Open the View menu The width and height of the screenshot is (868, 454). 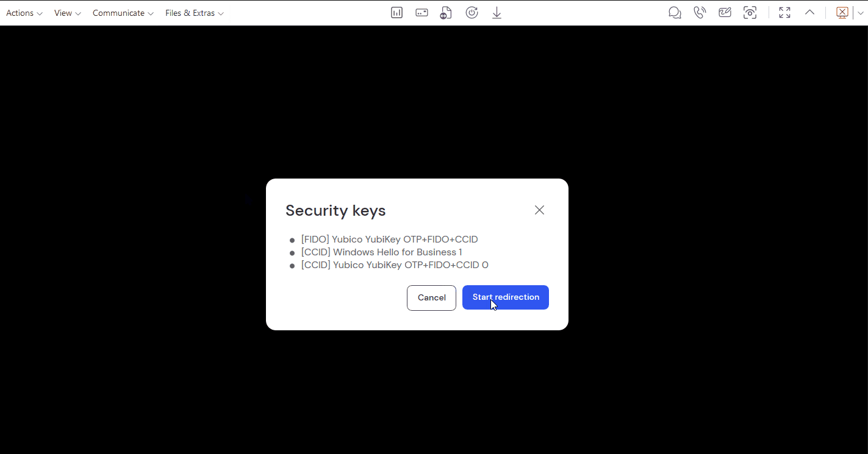click(x=68, y=13)
